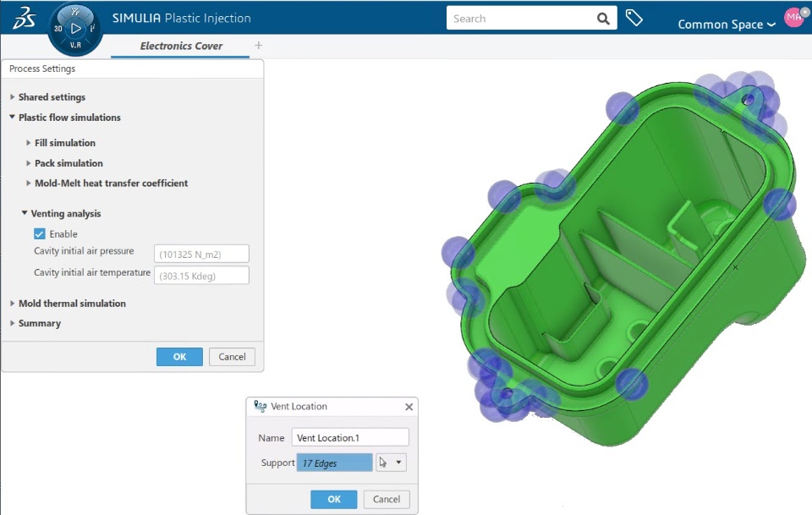
Task: Expand Mold thermal simulation
Action: 13,304
